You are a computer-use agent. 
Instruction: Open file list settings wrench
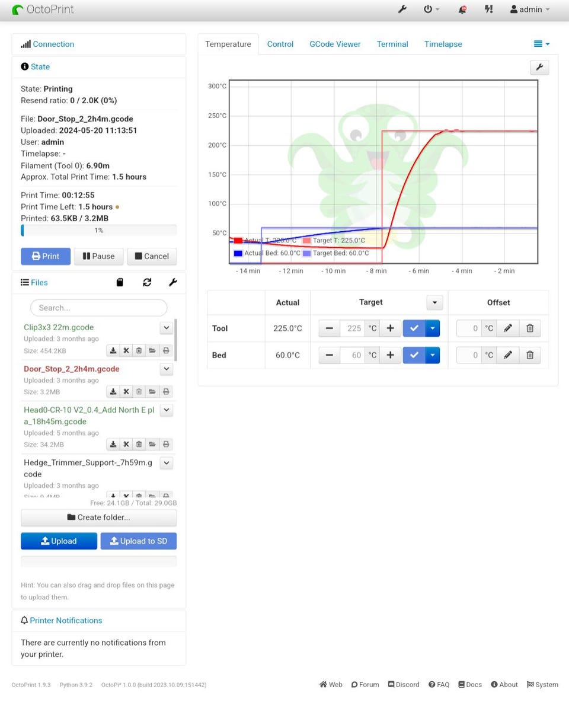pos(172,282)
